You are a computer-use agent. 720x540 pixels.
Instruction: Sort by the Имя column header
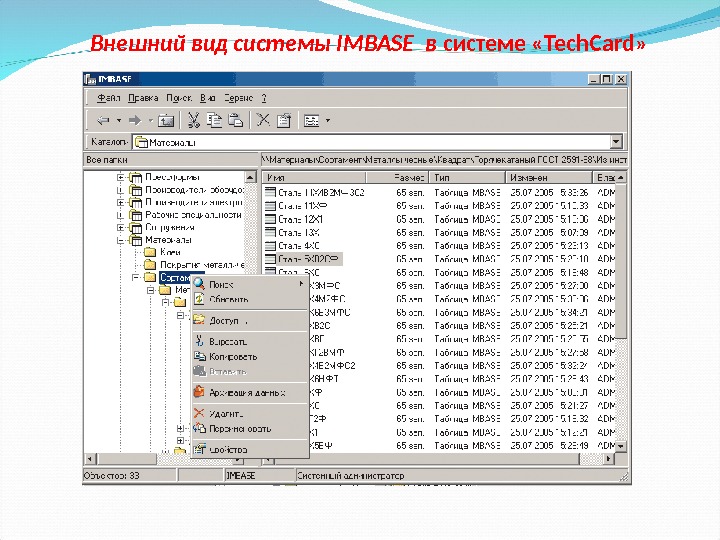(x=314, y=177)
